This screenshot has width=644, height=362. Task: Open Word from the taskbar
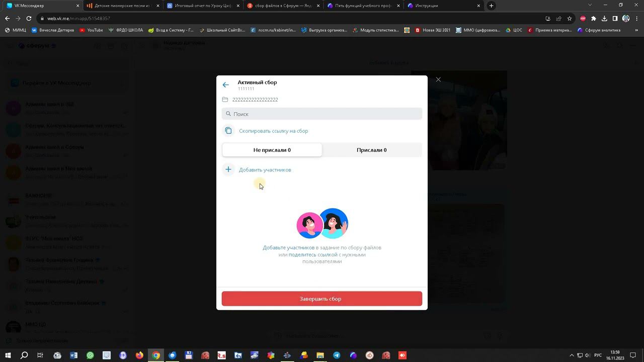pyautogui.click(x=74, y=355)
